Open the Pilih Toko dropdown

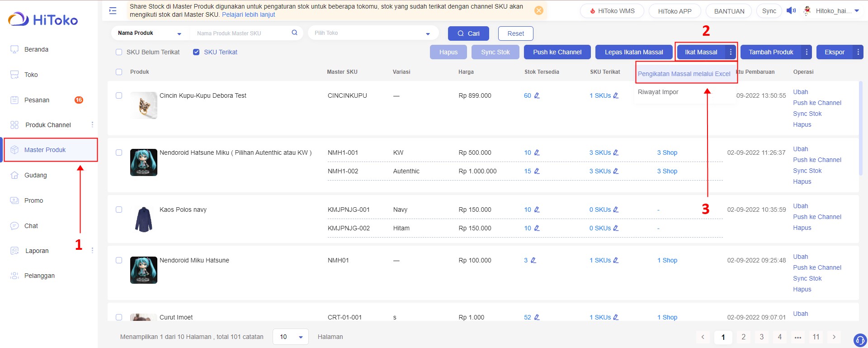click(373, 33)
